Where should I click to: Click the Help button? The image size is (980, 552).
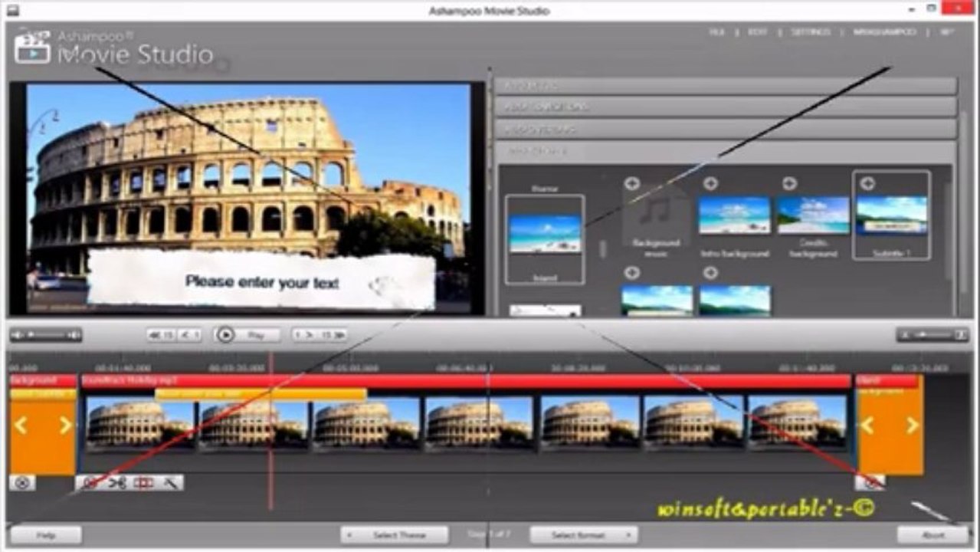click(46, 534)
